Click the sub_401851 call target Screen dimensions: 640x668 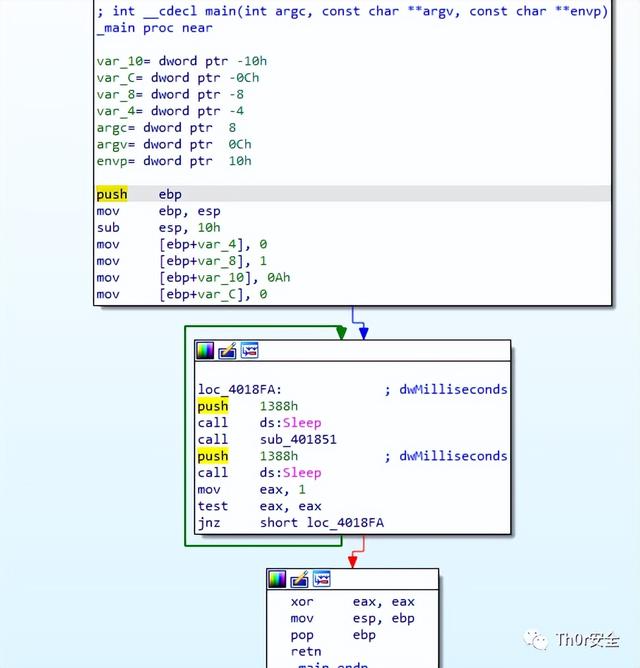point(298,439)
